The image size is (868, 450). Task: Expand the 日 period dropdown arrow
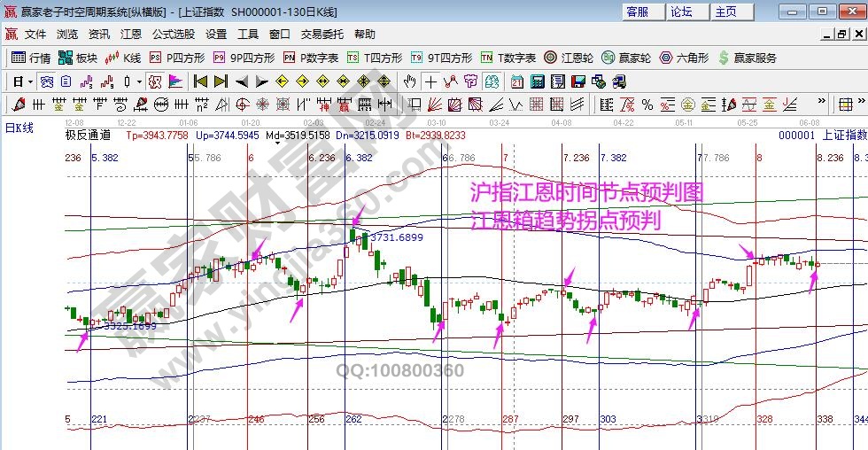point(30,81)
